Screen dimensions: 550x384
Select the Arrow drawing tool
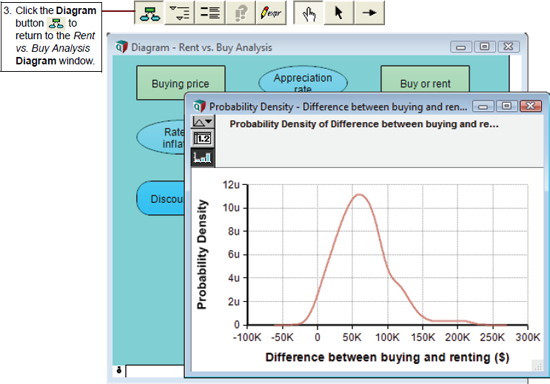[369, 13]
